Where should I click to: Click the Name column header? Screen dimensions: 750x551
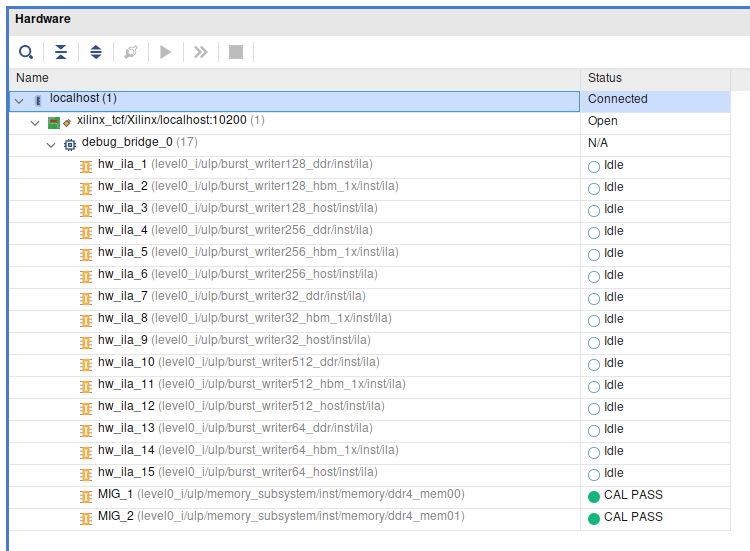tap(295, 78)
